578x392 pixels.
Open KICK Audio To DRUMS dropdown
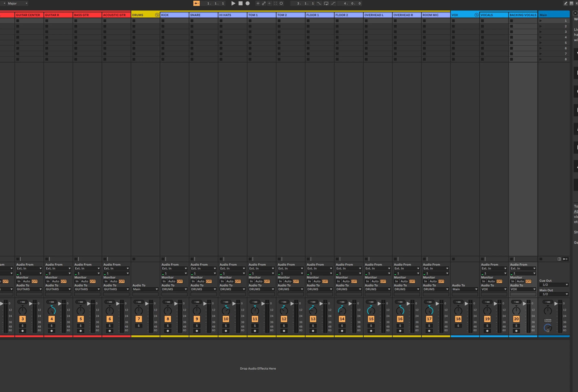click(x=174, y=289)
